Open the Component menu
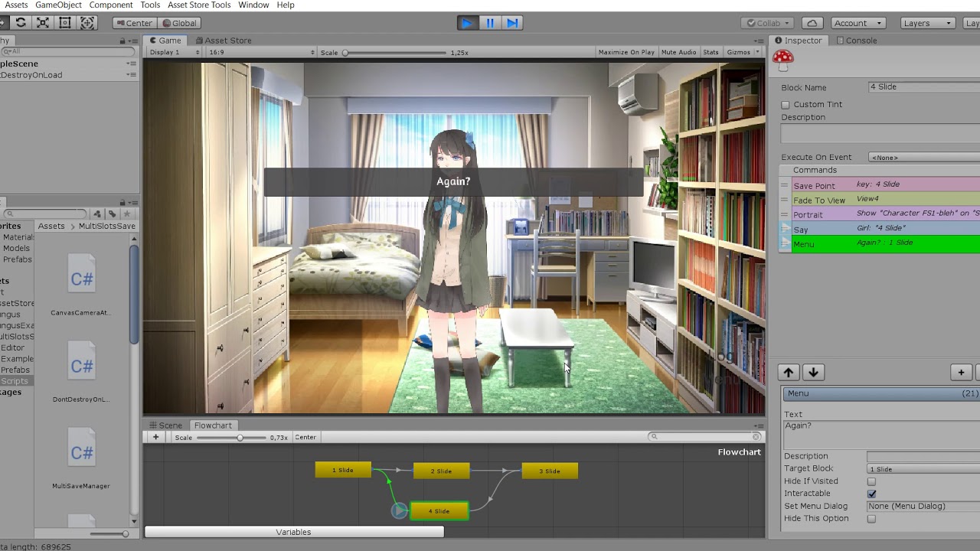Viewport: 980px width, 551px height. [111, 5]
